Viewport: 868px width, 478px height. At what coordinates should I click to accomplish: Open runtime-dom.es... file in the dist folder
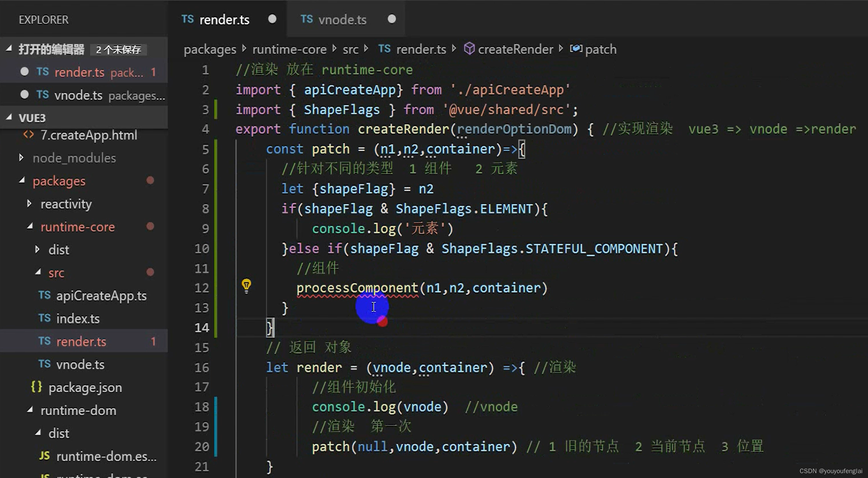coord(84,456)
